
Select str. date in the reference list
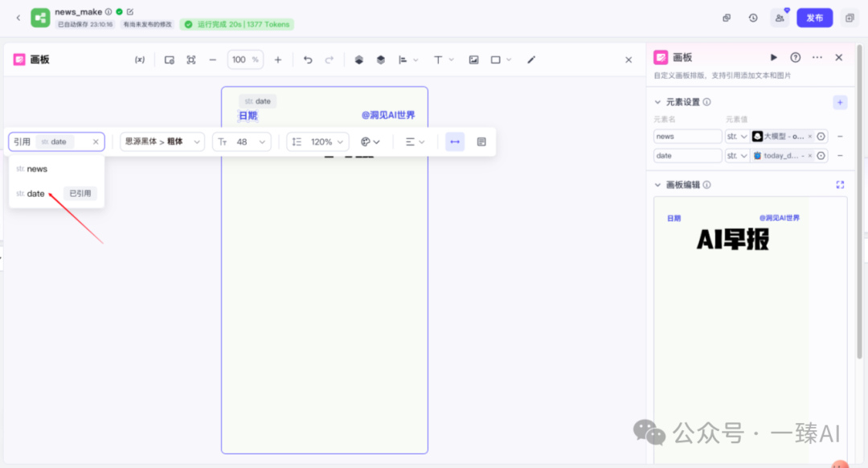tap(56, 193)
